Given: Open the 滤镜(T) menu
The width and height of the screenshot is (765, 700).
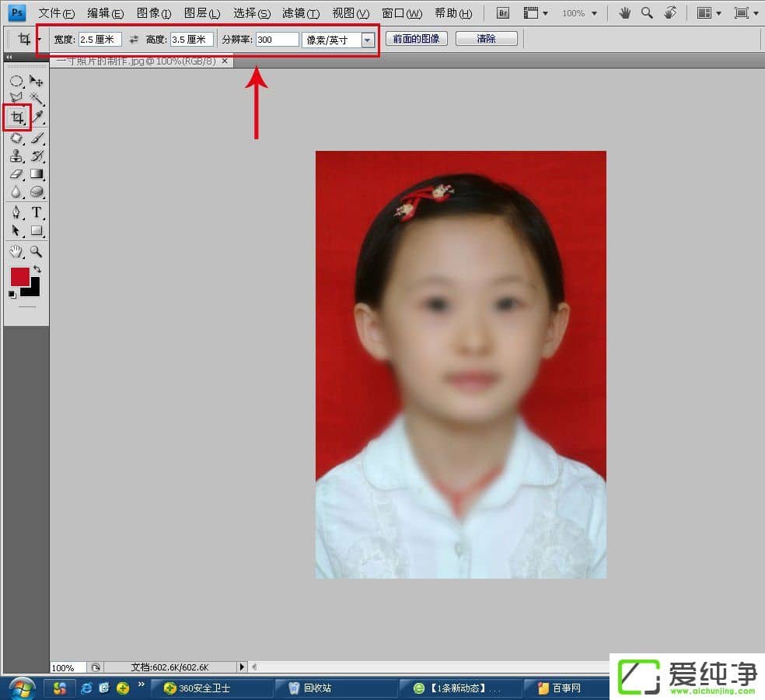Looking at the screenshot, I should (301, 13).
